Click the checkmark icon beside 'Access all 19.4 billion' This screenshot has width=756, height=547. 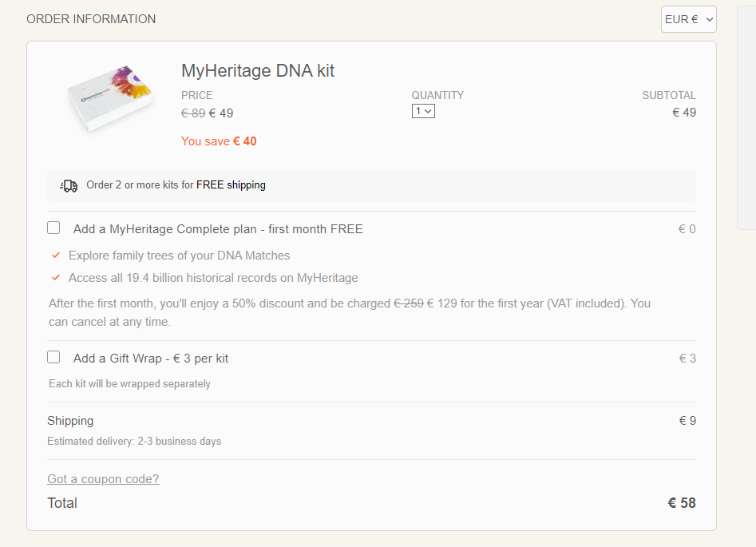tap(56, 278)
